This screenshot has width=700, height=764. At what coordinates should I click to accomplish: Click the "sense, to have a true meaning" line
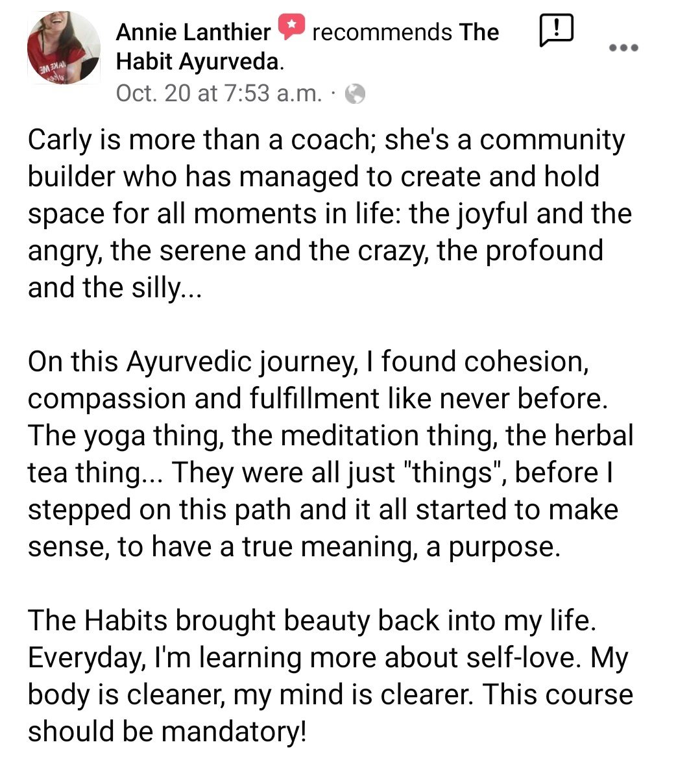[x=293, y=547]
